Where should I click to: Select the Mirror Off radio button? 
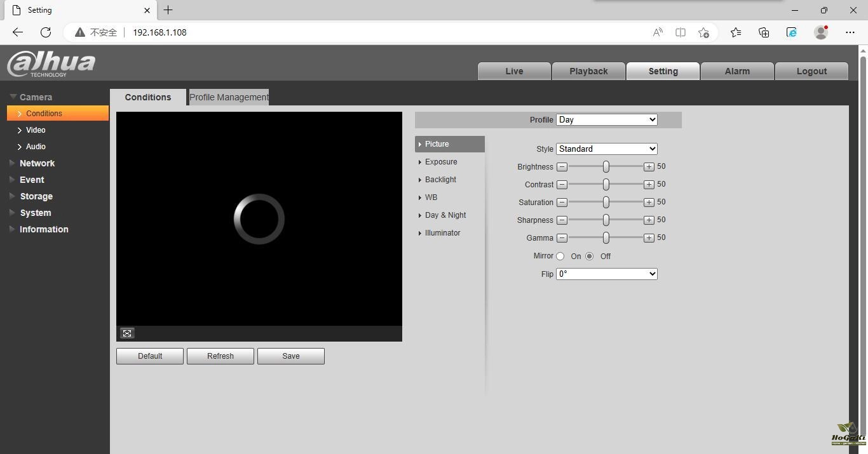pyautogui.click(x=590, y=257)
